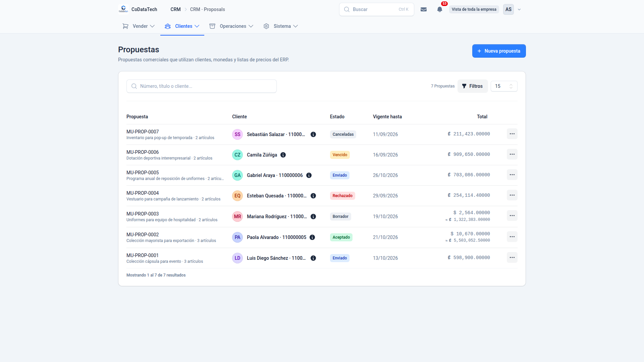Click the Rechazado status badge
Screen dimensions: 644x362
click(x=342, y=196)
